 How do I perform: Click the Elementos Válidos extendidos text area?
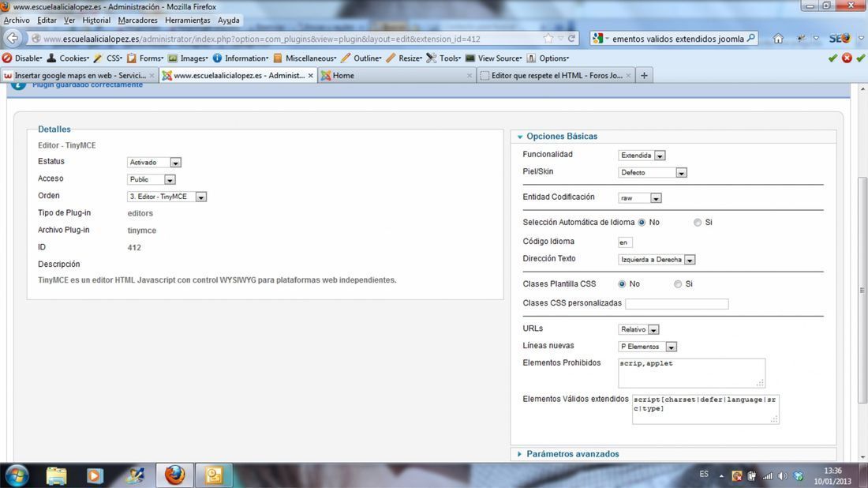(705, 409)
